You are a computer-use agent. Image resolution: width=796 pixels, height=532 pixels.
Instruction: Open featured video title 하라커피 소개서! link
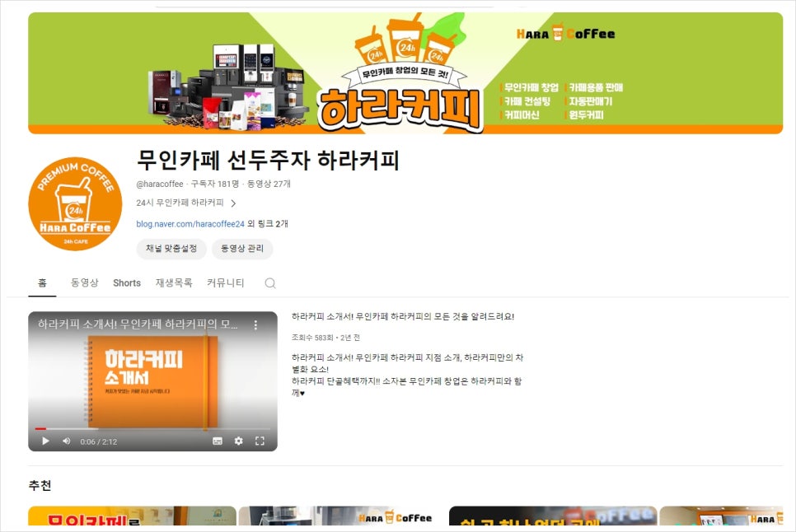pyautogui.click(x=403, y=316)
